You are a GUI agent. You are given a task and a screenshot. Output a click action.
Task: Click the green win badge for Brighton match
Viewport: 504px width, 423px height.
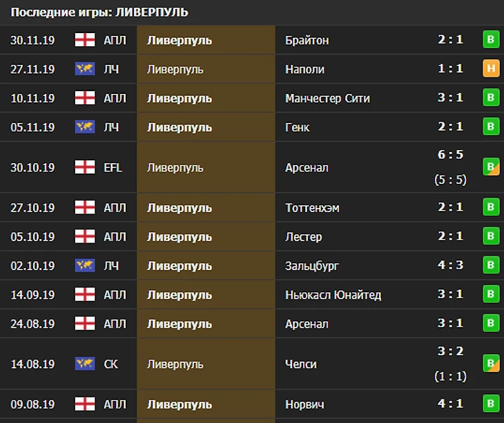coord(491,39)
